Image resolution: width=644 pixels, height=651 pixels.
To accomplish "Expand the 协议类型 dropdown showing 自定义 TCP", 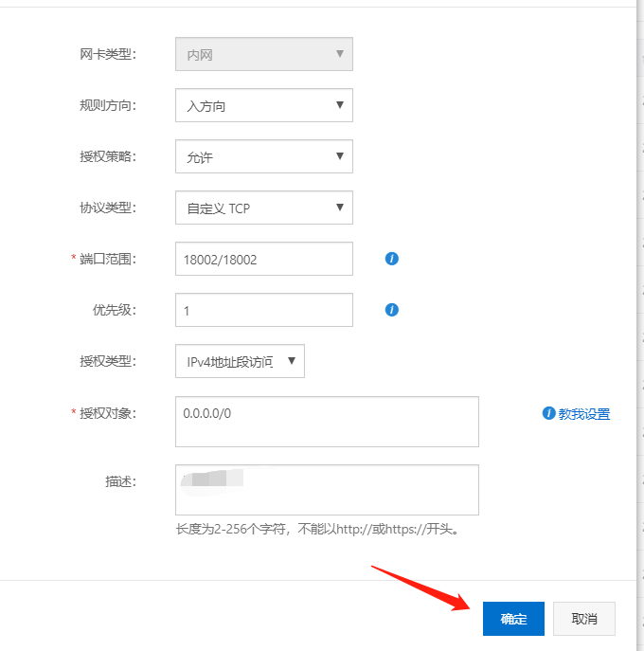I will [264, 208].
